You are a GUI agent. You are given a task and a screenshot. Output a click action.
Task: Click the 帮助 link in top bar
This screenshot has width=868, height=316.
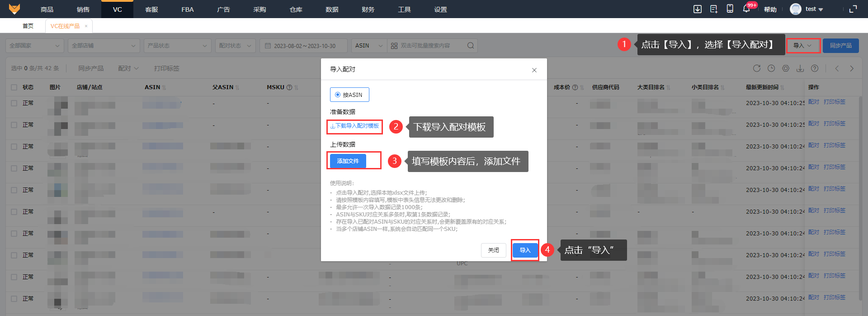click(x=770, y=9)
